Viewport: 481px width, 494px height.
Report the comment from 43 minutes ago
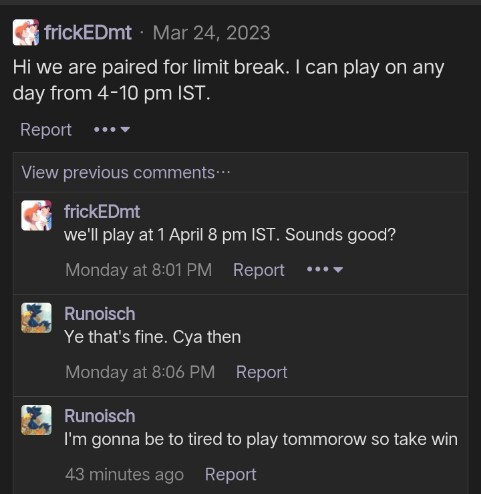pyautogui.click(x=231, y=474)
